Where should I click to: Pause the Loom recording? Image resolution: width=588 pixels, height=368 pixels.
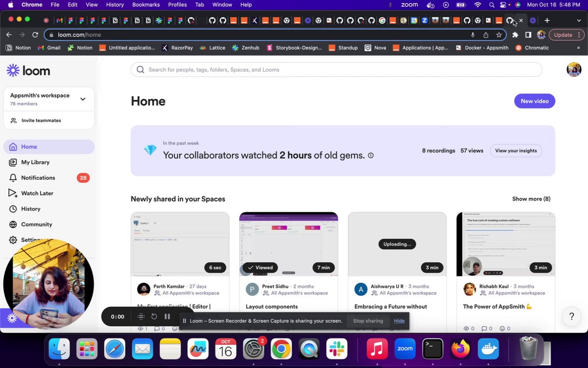coord(167,316)
